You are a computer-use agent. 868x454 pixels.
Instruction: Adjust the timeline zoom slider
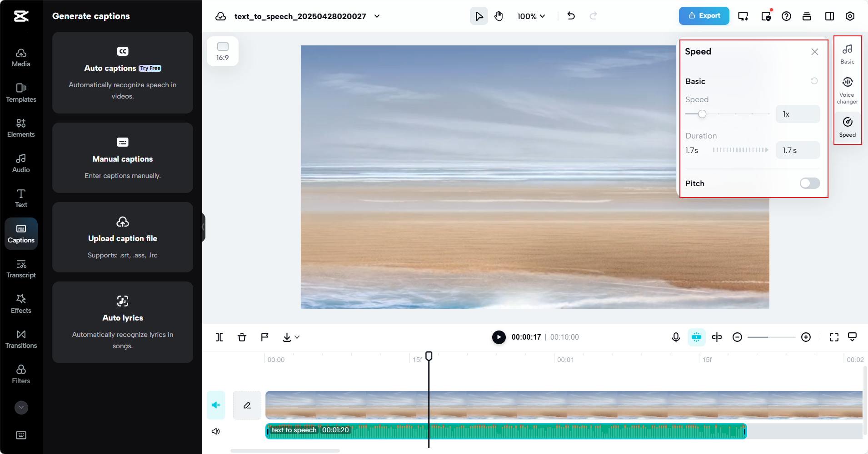771,337
